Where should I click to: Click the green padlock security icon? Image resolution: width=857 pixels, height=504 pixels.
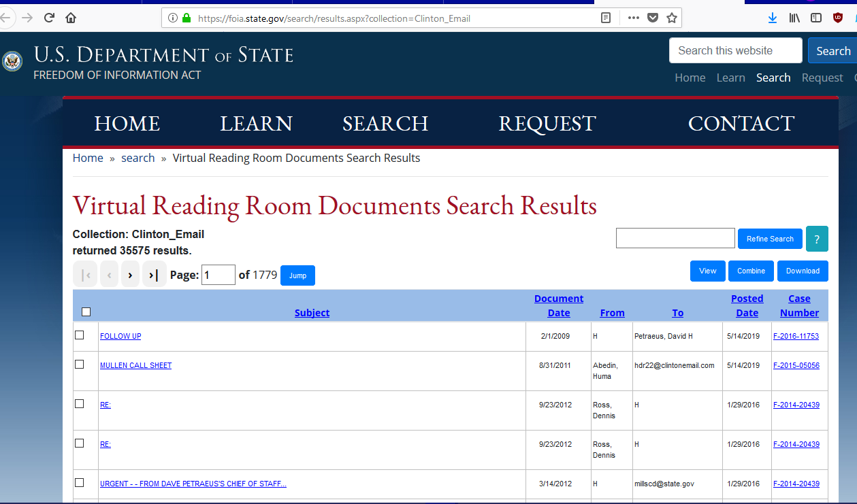(187, 18)
